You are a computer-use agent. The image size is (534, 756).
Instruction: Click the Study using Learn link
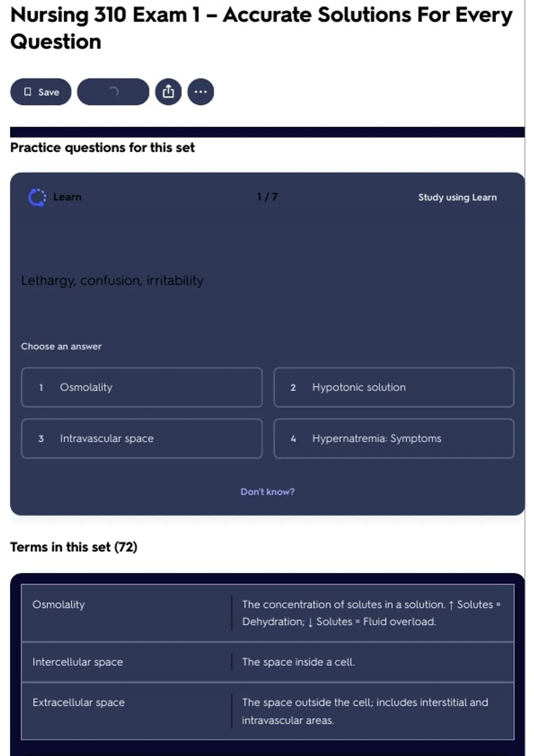coord(457,197)
